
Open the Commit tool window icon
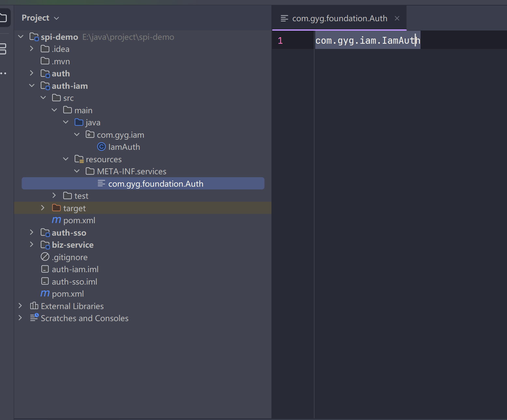click(x=3, y=48)
